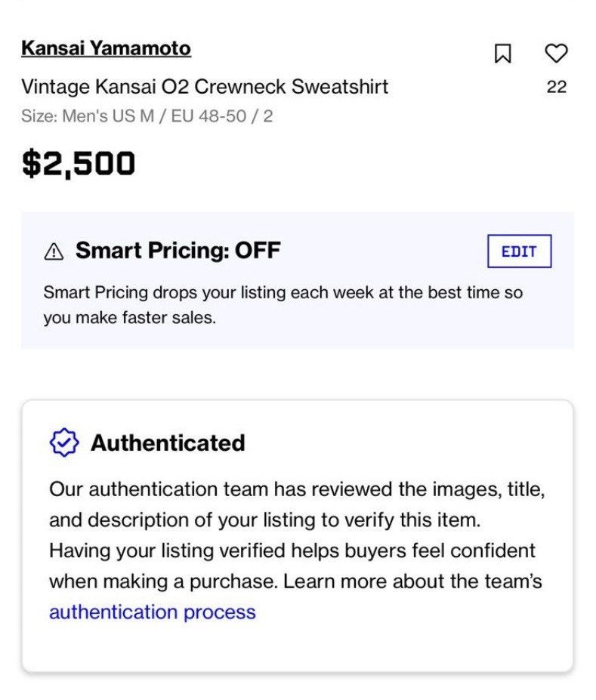
Task: Tap the bookmark save icon
Action: coord(502,53)
